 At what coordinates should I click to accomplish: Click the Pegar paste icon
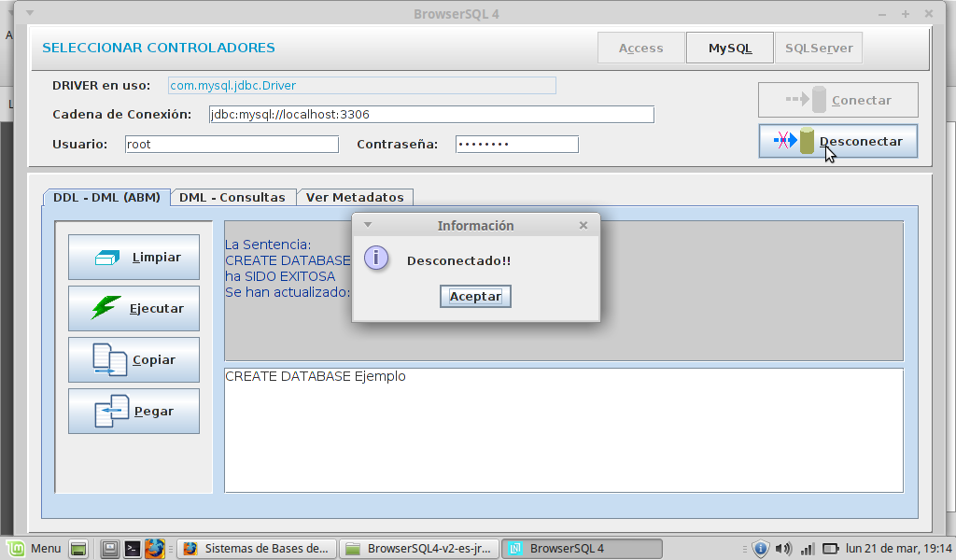111,411
